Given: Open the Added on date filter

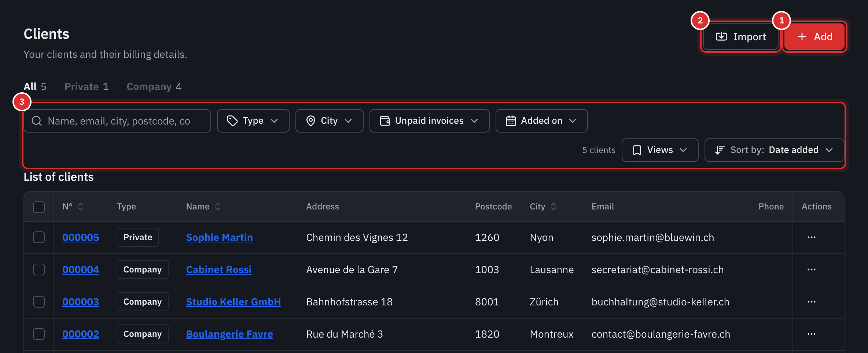Looking at the screenshot, I should coord(541,121).
